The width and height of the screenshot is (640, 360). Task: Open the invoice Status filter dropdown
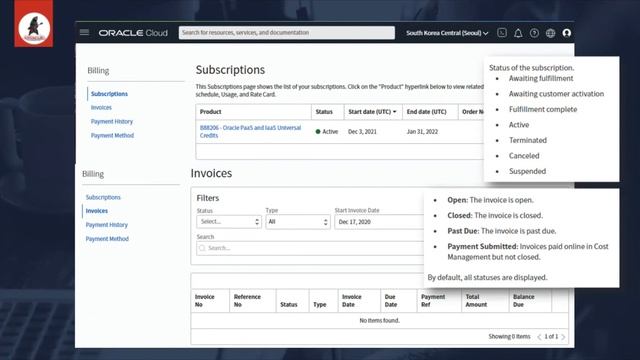coord(229,222)
